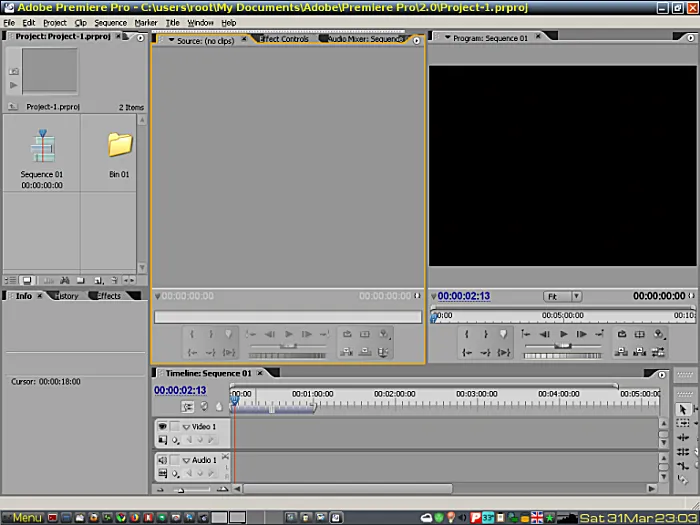The width and height of the screenshot is (700, 525).
Task: Go to next edit point in Program
Action: point(599,334)
